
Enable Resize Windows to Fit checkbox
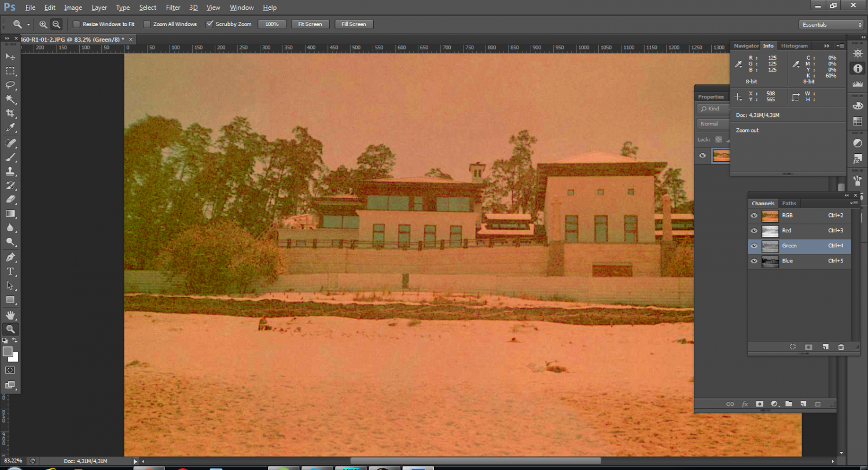(x=76, y=24)
